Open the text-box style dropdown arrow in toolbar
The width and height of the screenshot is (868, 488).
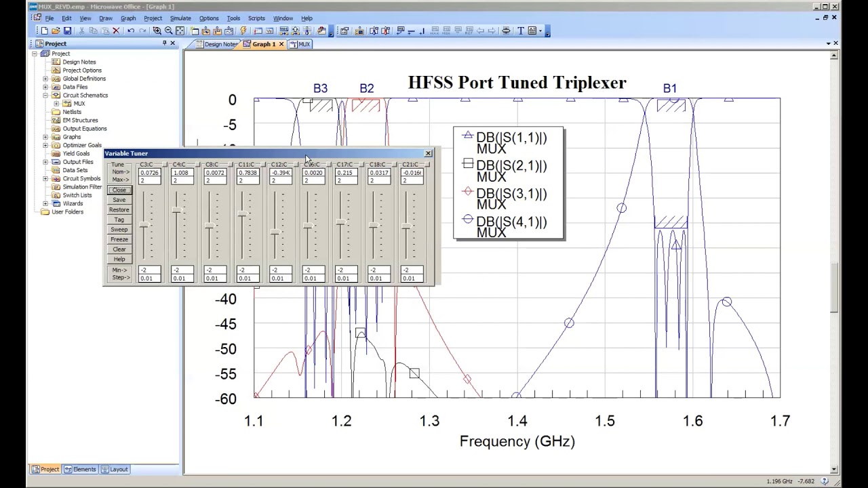tap(540, 30)
